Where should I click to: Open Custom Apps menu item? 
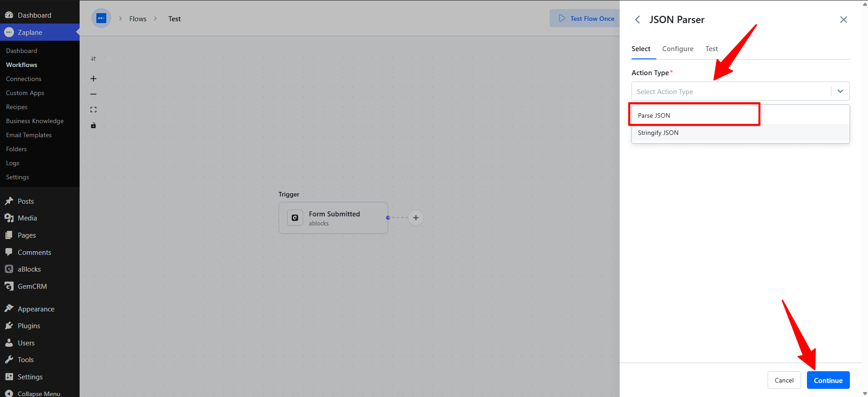tap(25, 93)
